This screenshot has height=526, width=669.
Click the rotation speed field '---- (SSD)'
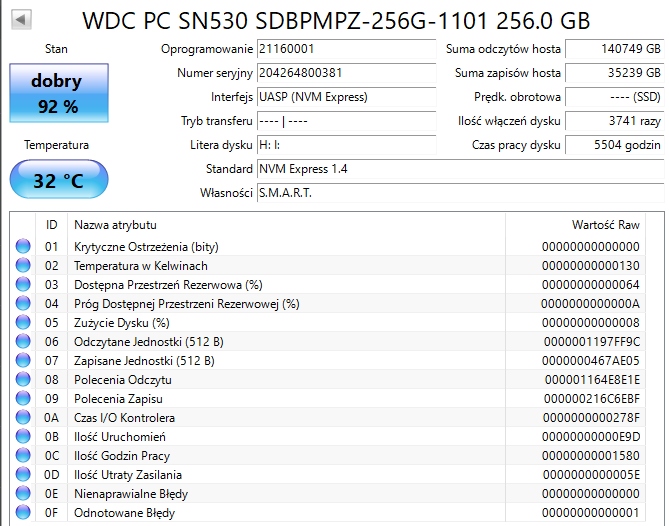pos(614,97)
